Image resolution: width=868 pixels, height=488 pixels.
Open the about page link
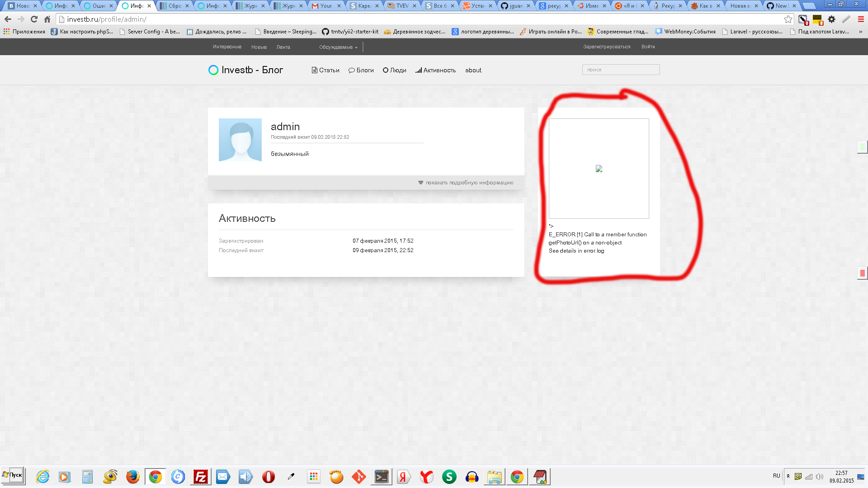473,70
